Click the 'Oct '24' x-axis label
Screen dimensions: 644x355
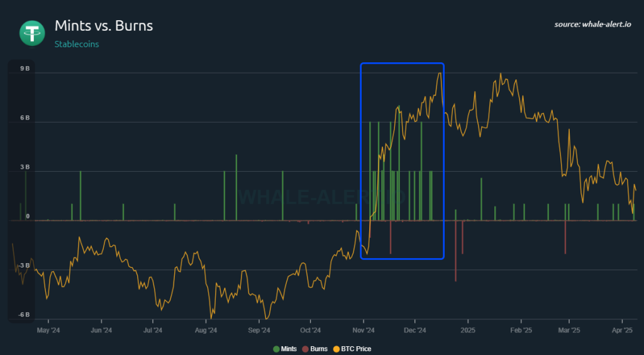pyautogui.click(x=311, y=330)
